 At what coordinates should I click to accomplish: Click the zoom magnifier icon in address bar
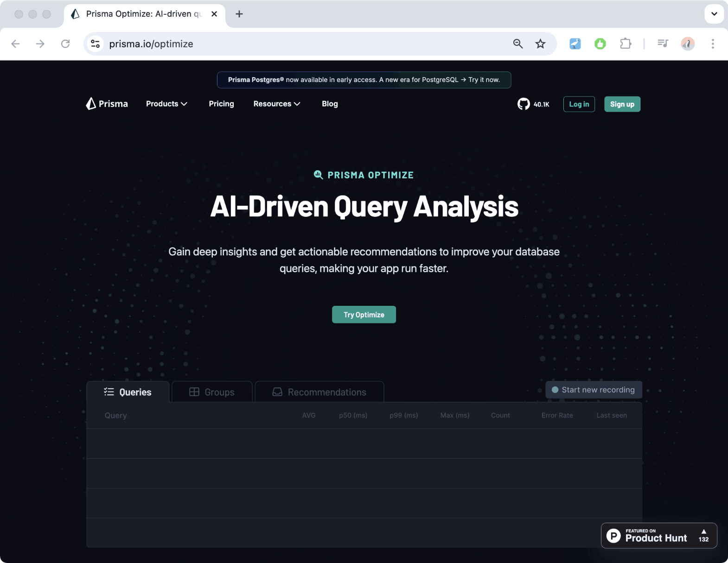[x=518, y=44]
